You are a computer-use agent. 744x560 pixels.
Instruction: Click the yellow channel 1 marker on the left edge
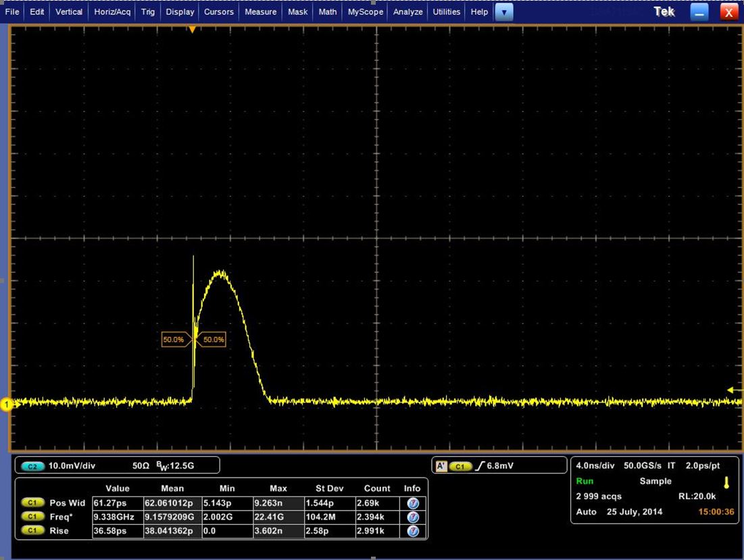tap(7, 404)
